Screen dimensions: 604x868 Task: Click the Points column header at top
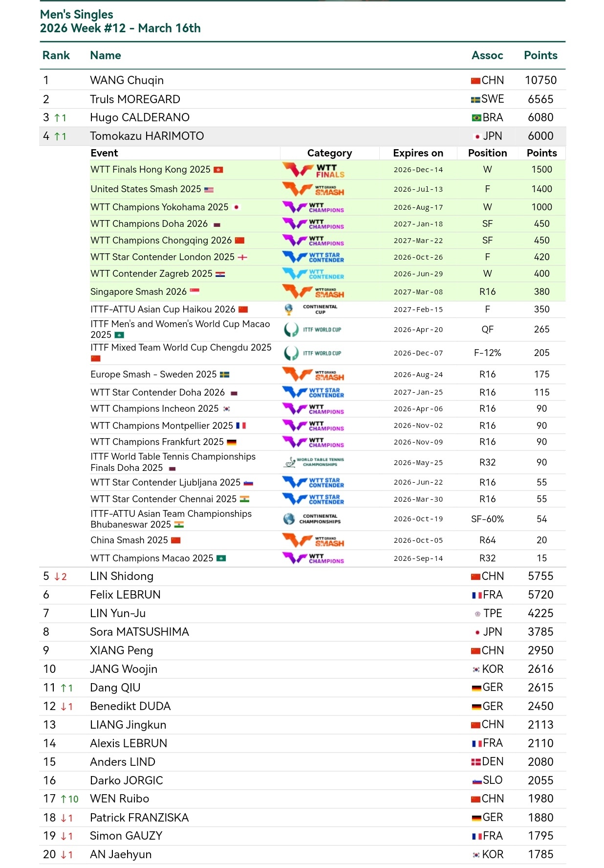pos(540,56)
